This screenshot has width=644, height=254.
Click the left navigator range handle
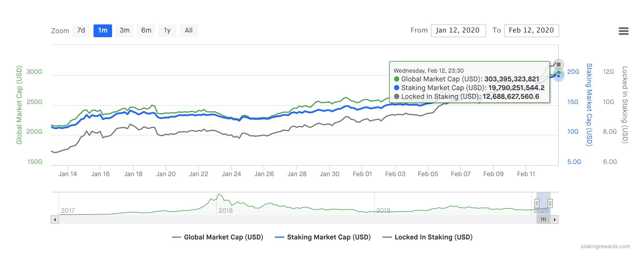click(x=537, y=203)
